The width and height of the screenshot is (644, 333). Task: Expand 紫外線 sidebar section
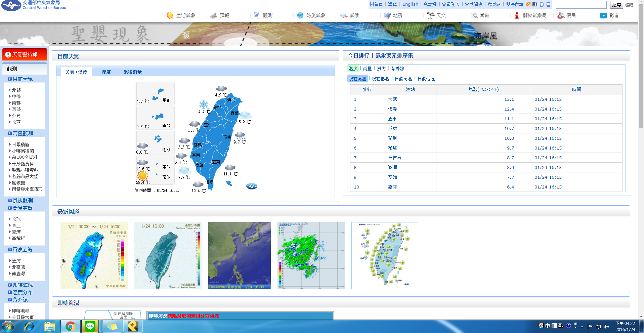point(18,300)
